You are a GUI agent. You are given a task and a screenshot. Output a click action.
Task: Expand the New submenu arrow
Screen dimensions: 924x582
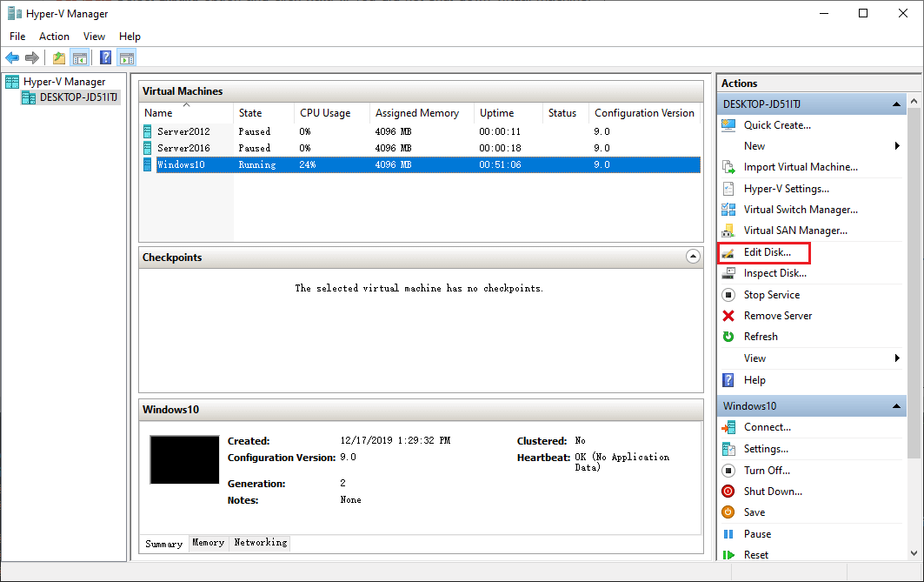coord(897,146)
